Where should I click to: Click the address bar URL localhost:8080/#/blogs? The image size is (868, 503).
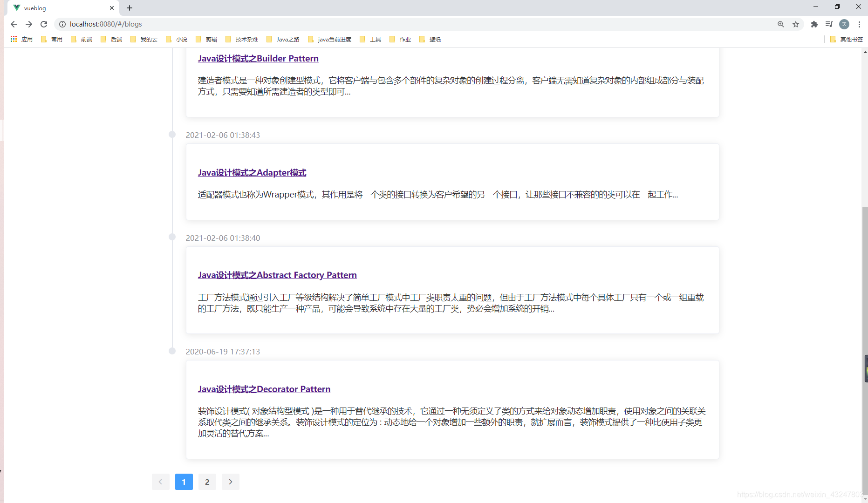click(x=106, y=24)
